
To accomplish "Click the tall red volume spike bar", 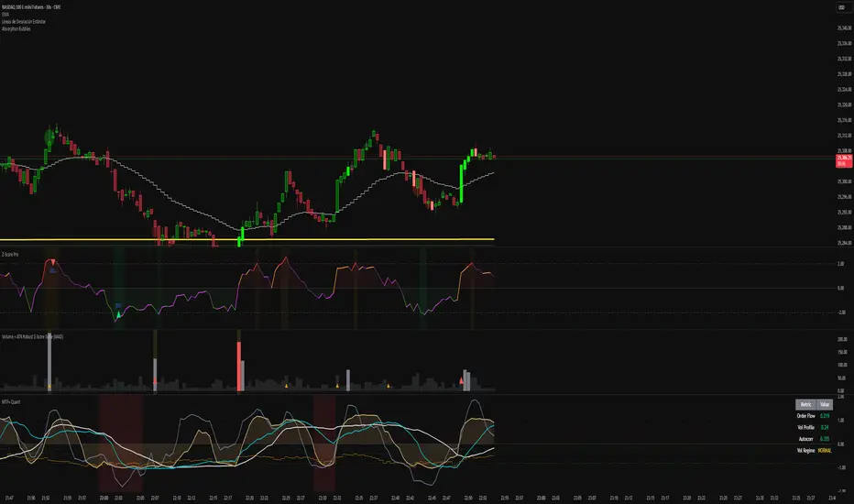I will coord(238,365).
